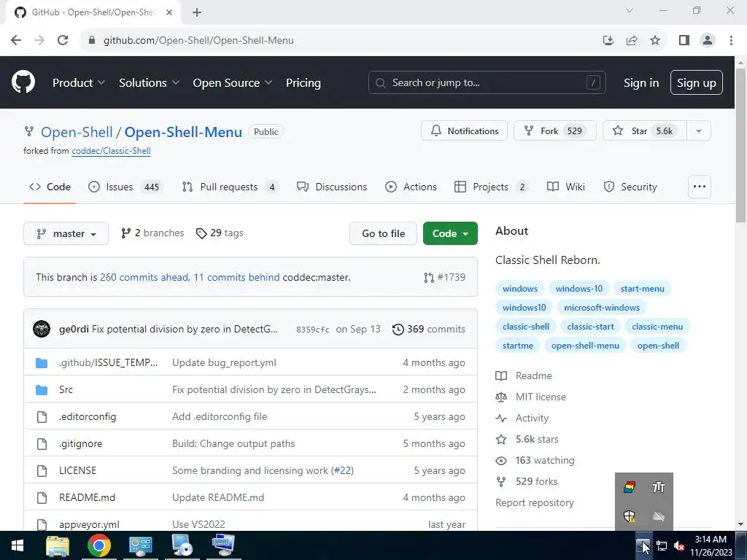
Task: Star the repository
Action: click(645, 131)
